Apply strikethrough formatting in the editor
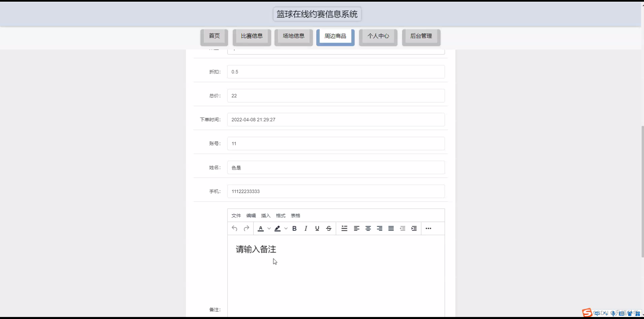 point(328,228)
